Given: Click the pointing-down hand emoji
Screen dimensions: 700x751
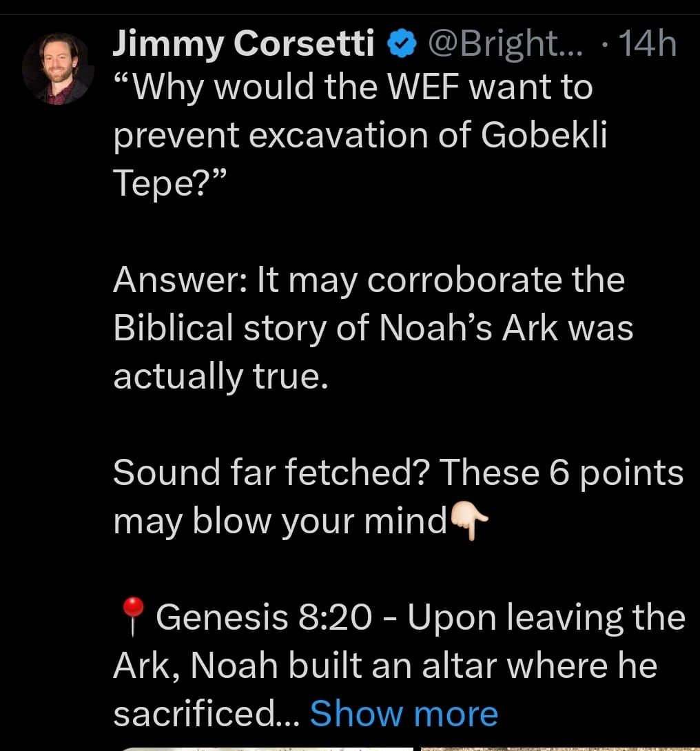Looking at the screenshot, I should (x=469, y=522).
